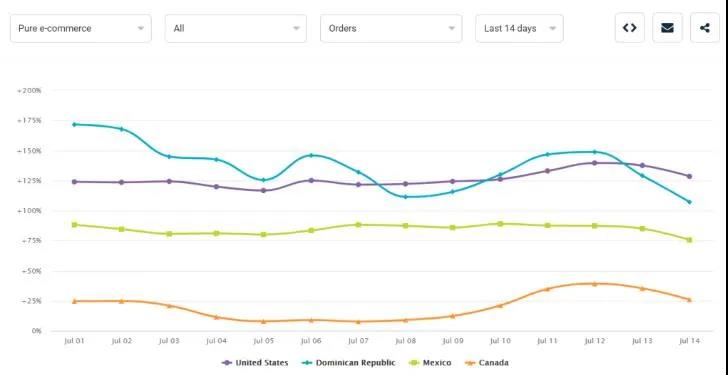
Task: Click the orange Canada legend marker
Action: (x=469, y=362)
